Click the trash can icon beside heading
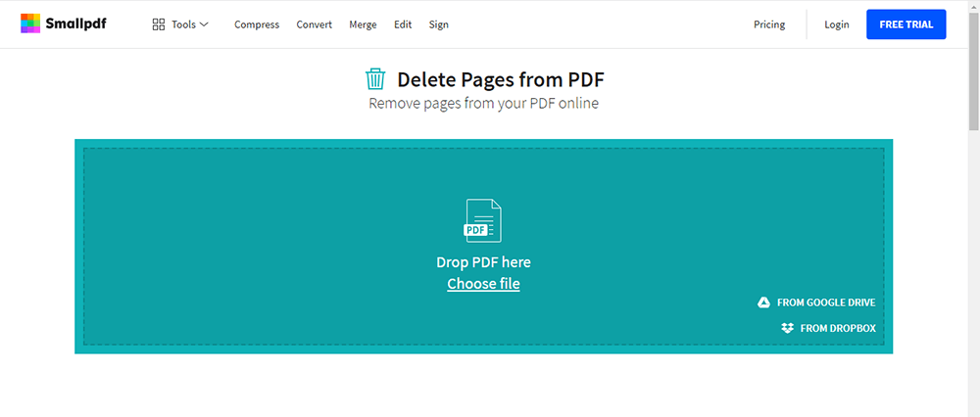Viewport: 980px width, 417px height. pyautogui.click(x=375, y=79)
